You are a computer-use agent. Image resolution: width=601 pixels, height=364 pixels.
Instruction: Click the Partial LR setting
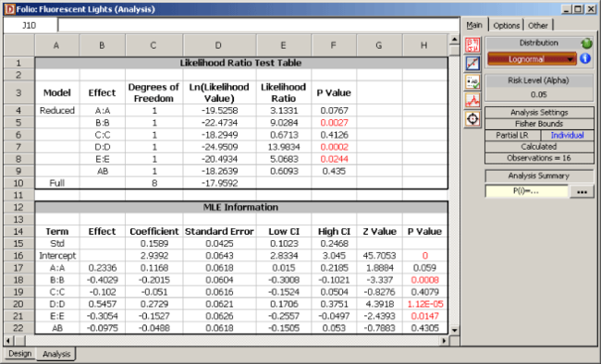pos(512,135)
